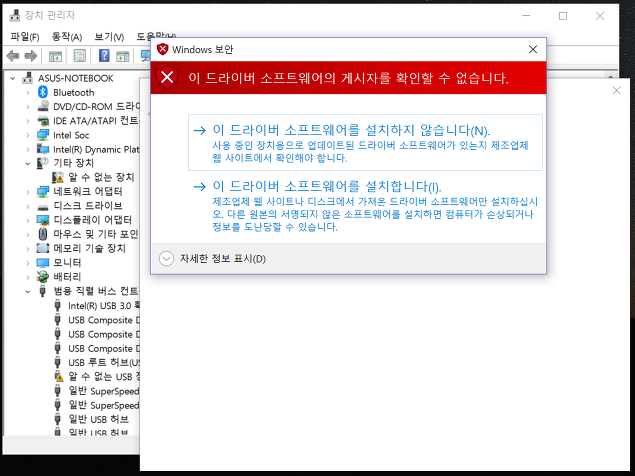Viewport: 635px width, 476px height.
Task: Select the IDE ATA/ATAPI controller icon
Action: [43, 121]
